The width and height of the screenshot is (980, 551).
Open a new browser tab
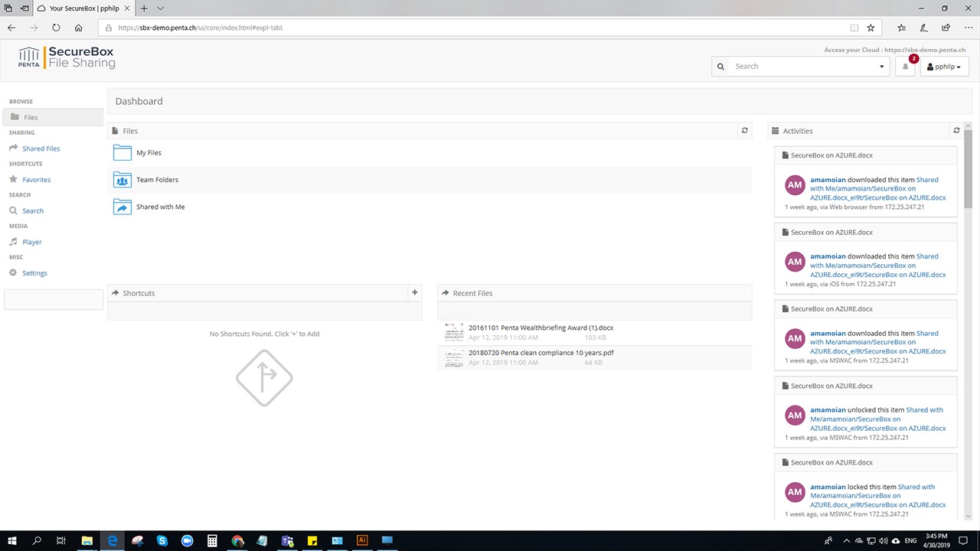coord(144,8)
